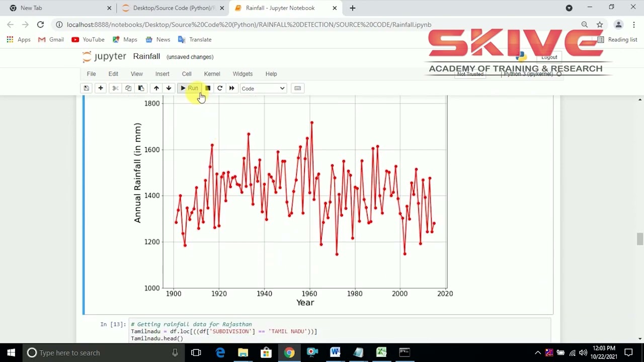Image resolution: width=644 pixels, height=362 pixels.
Task: Save notebook with the floppy disk icon
Action: click(87, 88)
